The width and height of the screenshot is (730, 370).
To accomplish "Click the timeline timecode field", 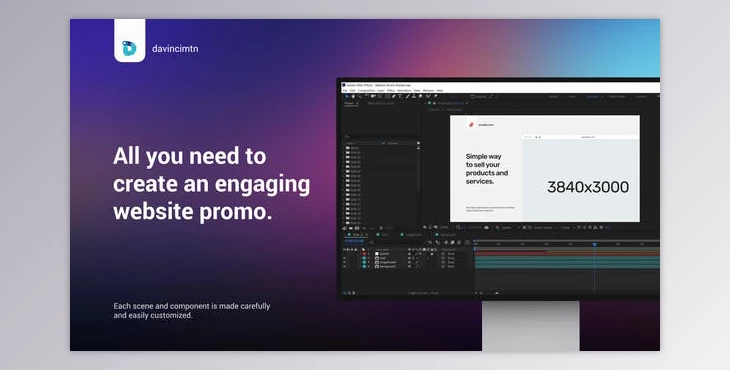I will point(354,241).
